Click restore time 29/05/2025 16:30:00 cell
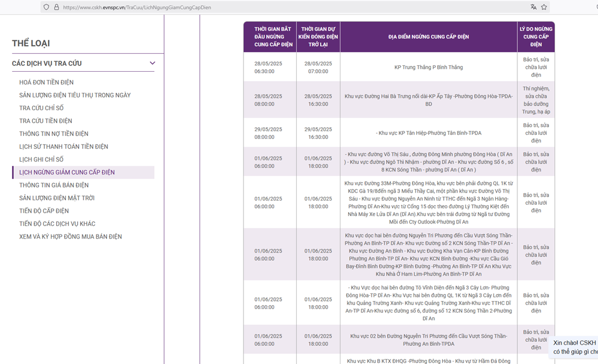The width and height of the screenshot is (598, 364). 318,133
